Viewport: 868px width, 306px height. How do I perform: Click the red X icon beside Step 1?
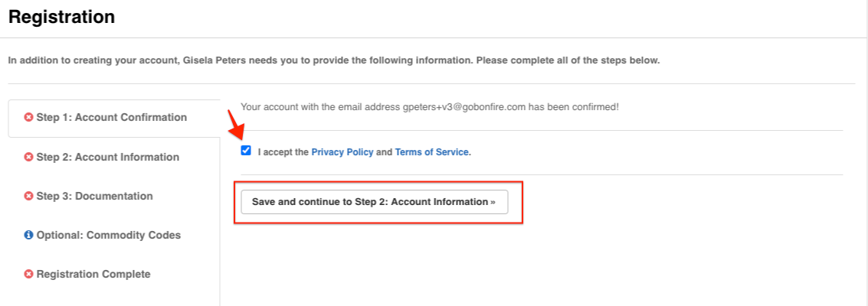point(29,118)
